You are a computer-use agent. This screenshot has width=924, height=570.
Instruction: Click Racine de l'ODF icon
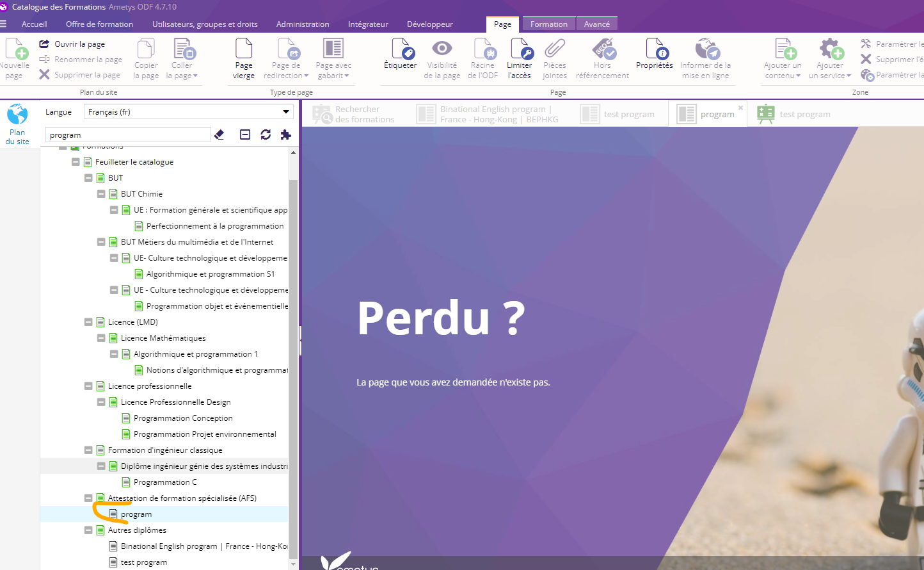[x=485, y=49]
